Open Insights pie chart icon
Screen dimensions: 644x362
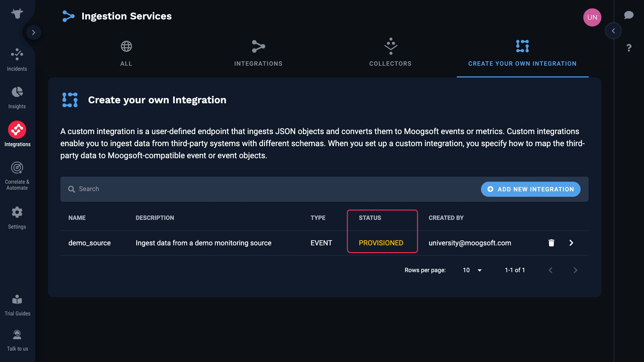pyautogui.click(x=17, y=92)
